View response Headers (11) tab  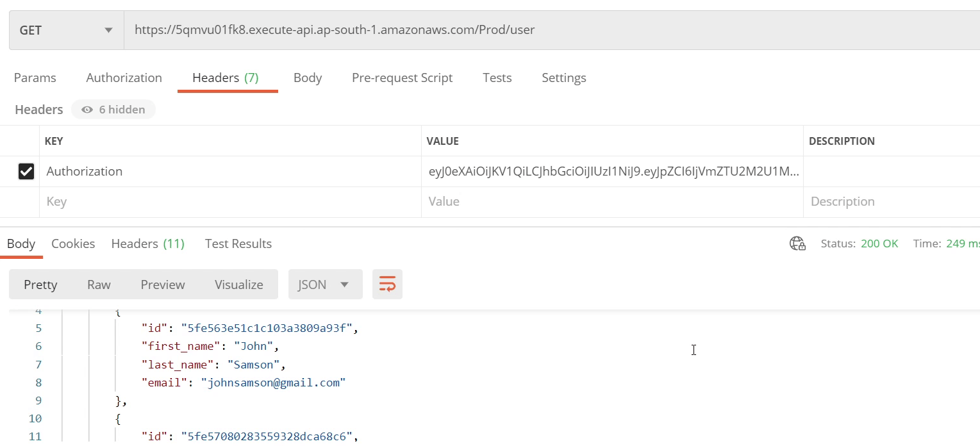[147, 244]
